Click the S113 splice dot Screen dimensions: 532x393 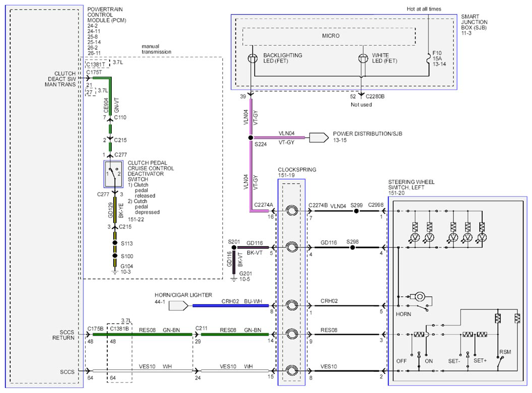tap(115, 243)
